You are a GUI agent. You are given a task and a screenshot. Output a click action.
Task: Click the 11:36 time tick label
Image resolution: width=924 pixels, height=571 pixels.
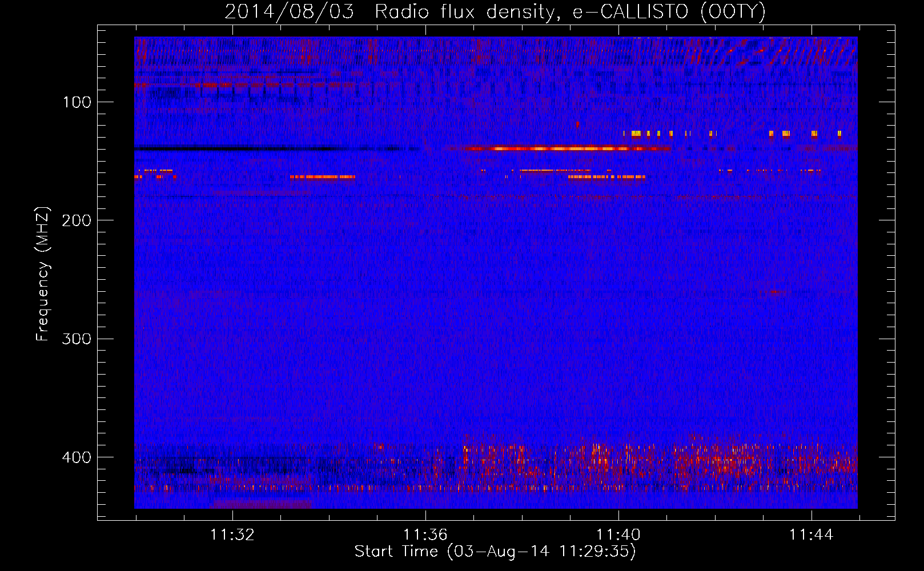[425, 535]
